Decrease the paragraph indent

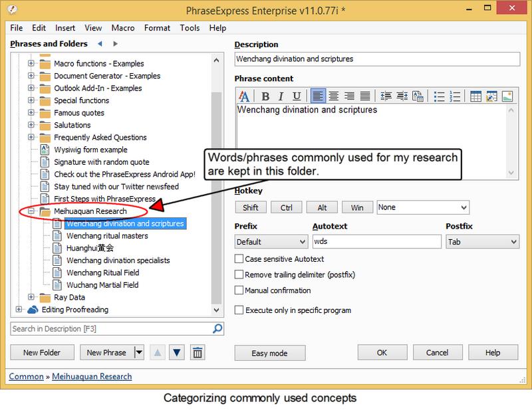(386, 96)
